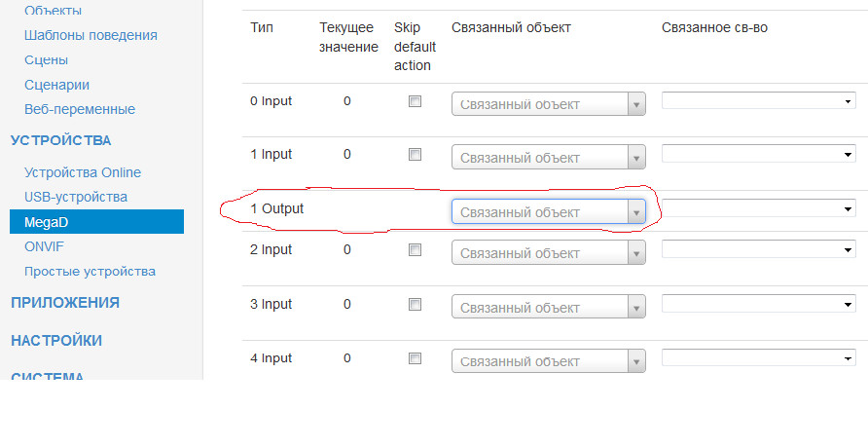The width and height of the screenshot is (868, 448).
Task: Toggle Skip default action for 0 Input
Action: tap(416, 101)
